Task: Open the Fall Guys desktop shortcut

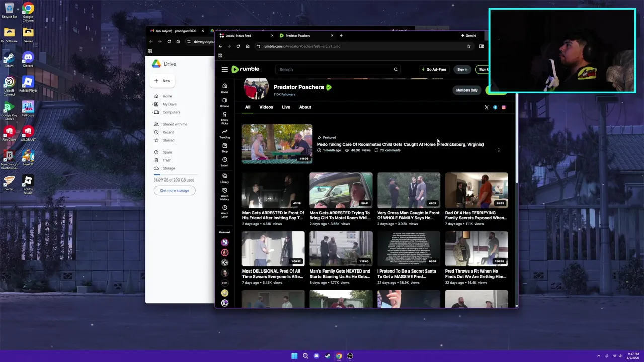Action: click(x=28, y=109)
